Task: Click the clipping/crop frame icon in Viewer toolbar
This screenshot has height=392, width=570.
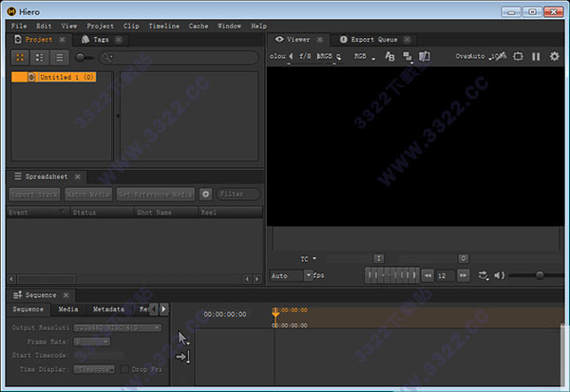Action: [518, 56]
